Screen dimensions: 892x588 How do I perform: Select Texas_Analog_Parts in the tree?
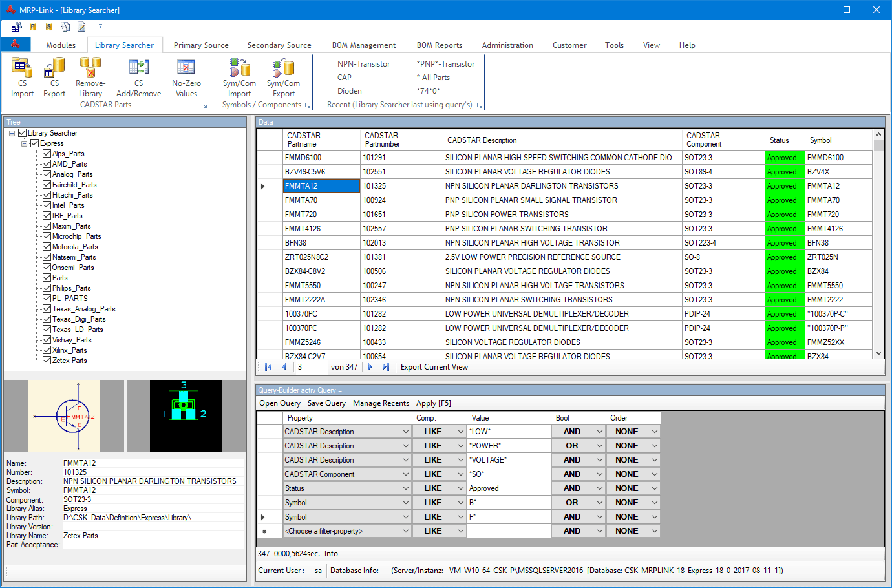click(84, 309)
